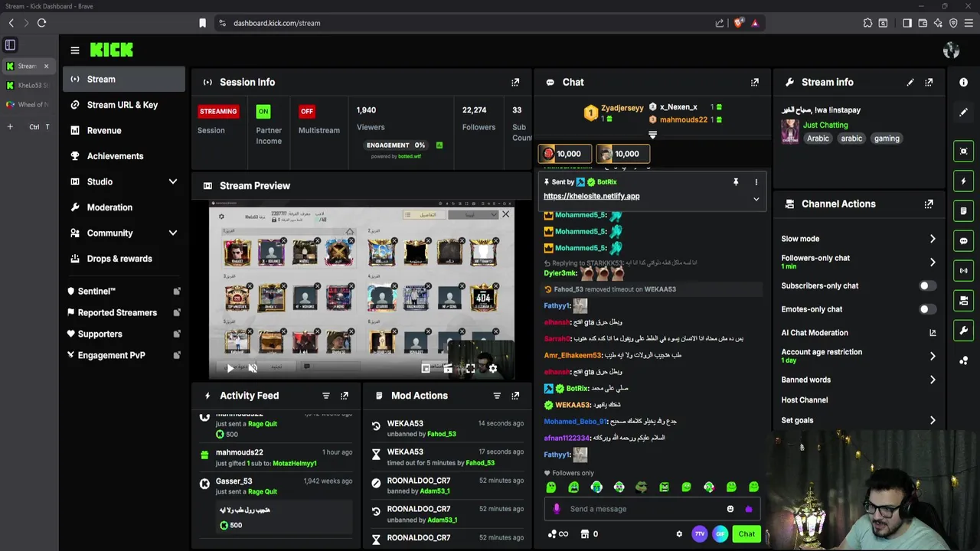Toggle the Partner Income ON badge
Image resolution: width=980 pixels, height=551 pixels.
point(263,111)
